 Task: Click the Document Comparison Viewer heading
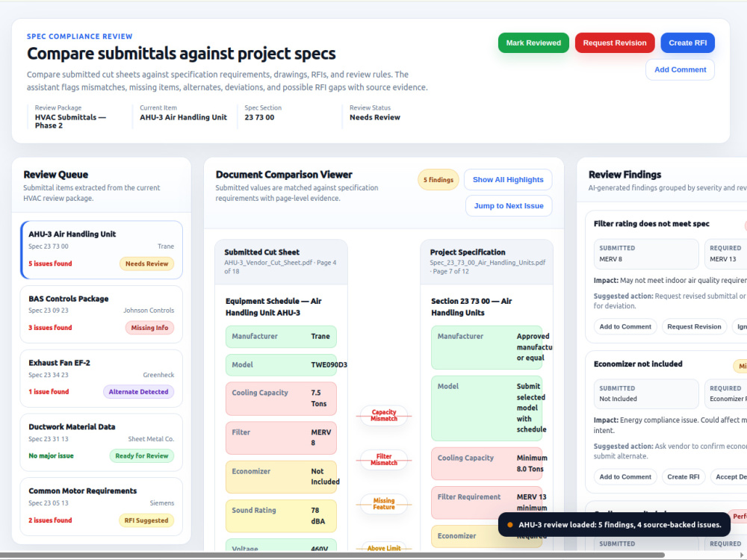coord(284,174)
